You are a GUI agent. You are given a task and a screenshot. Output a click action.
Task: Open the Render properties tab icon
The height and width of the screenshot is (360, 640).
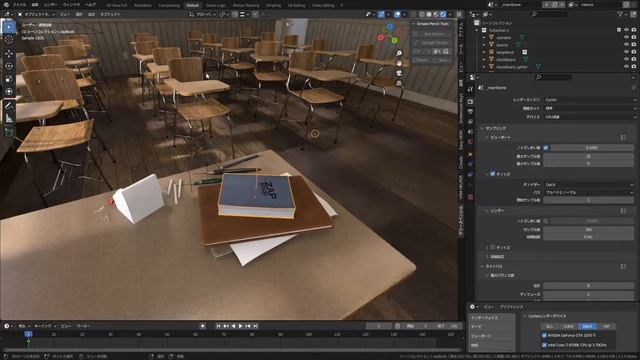pos(470,102)
